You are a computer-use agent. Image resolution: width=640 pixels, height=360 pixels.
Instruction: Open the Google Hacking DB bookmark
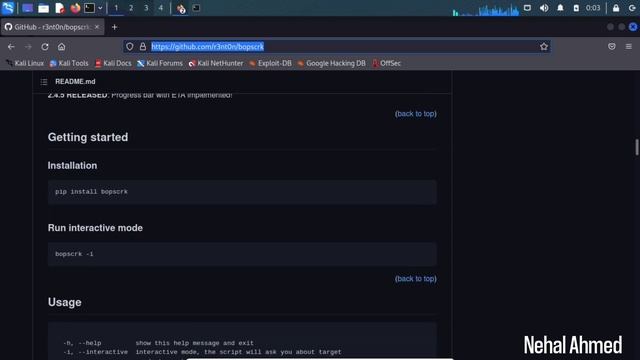[x=331, y=63]
